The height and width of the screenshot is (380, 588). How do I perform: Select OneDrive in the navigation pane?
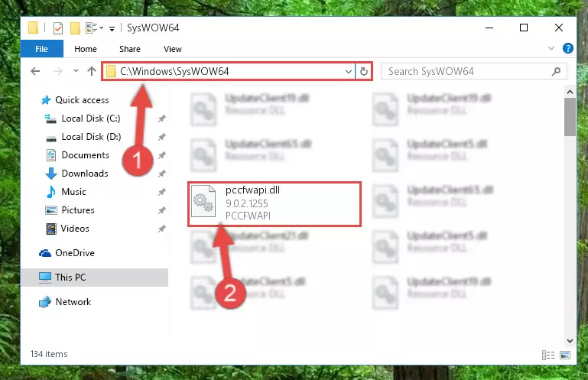click(x=75, y=253)
